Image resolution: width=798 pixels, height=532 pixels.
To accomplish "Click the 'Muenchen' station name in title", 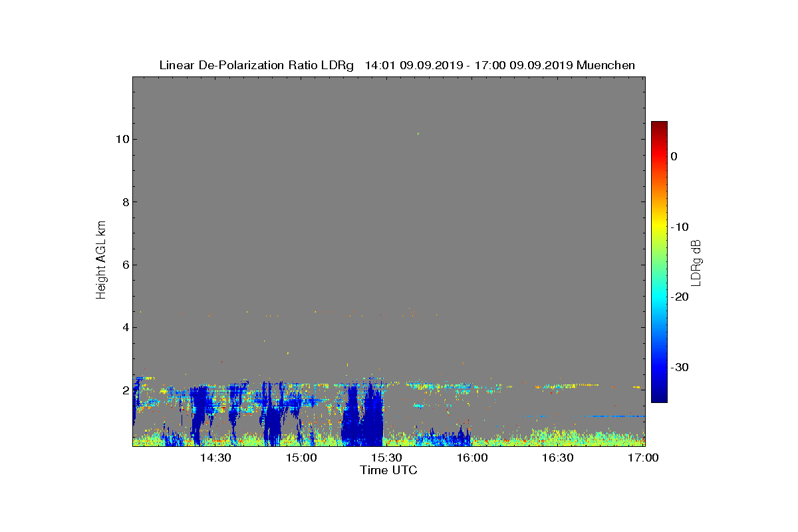I will (x=606, y=65).
